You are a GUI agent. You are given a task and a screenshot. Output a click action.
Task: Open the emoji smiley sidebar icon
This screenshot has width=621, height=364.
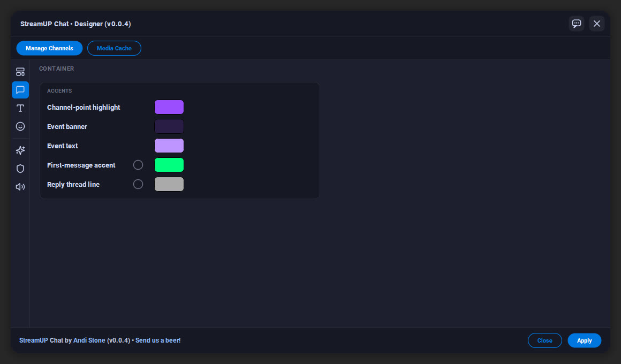(x=20, y=126)
